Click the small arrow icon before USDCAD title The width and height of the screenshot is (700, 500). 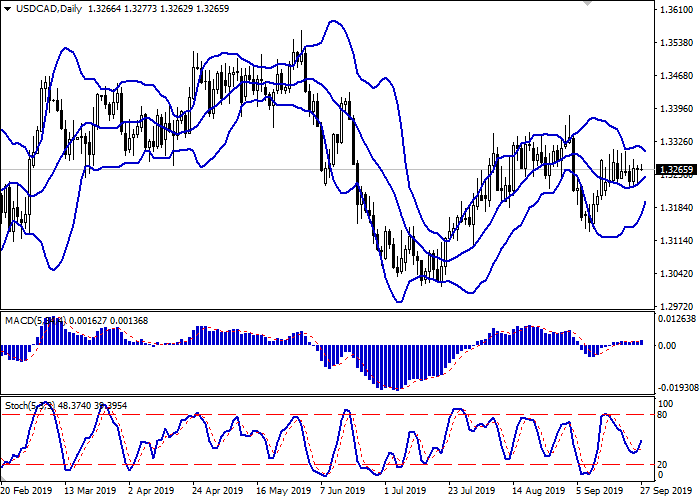pyautogui.click(x=6, y=10)
